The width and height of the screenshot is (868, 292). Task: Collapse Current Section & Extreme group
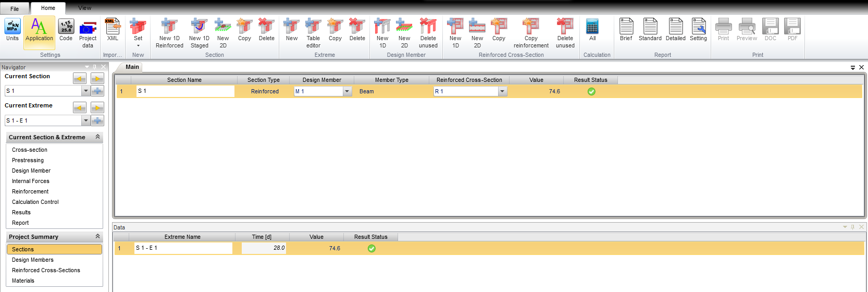pos(97,137)
